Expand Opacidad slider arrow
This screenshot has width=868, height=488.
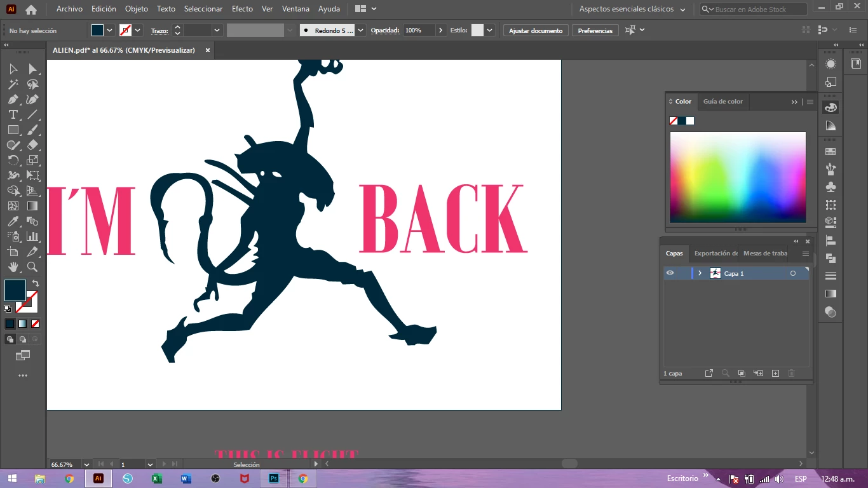coord(440,30)
